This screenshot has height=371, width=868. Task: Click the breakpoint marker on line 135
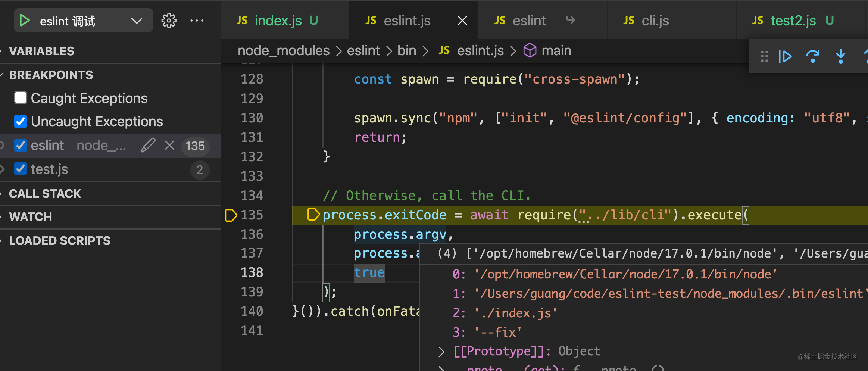[231, 215]
